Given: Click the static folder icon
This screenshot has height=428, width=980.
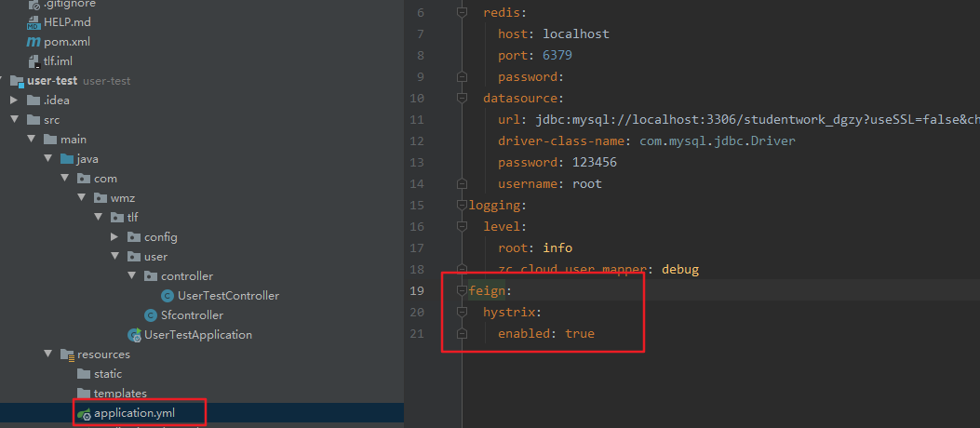Looking at the screenshot, I should [84, 374].
